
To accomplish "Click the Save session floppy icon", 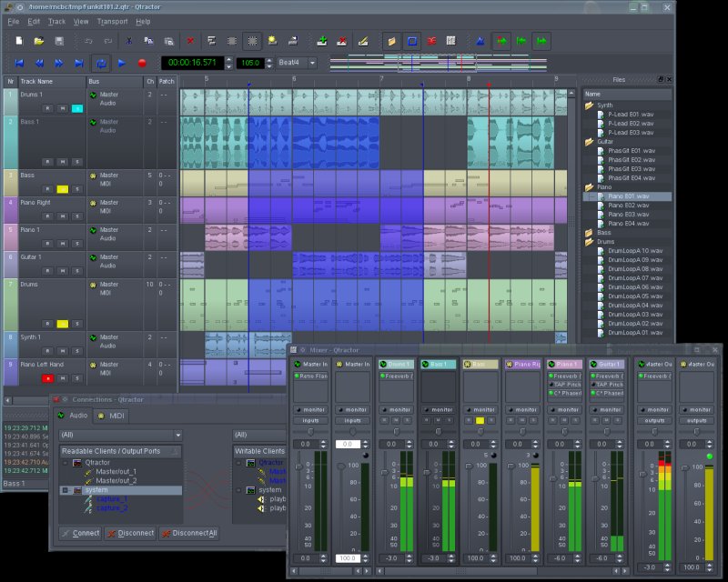I will (x=59, y=41).
